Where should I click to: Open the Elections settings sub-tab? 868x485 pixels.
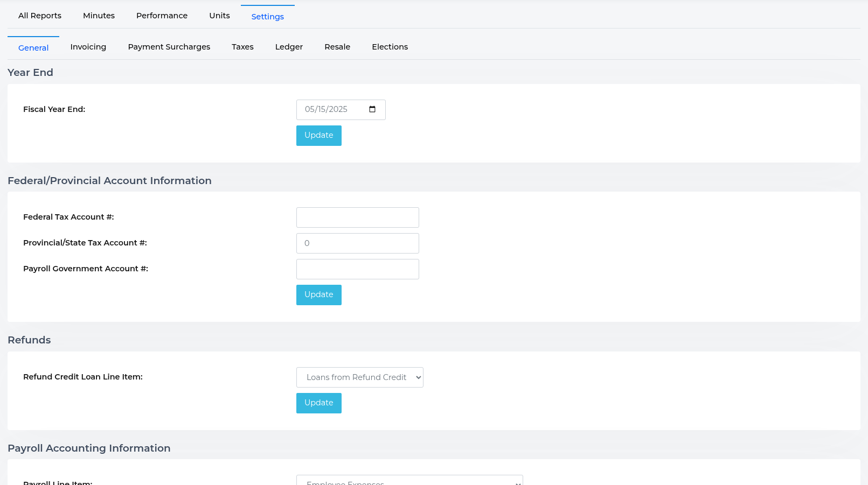tap(390, 47)
